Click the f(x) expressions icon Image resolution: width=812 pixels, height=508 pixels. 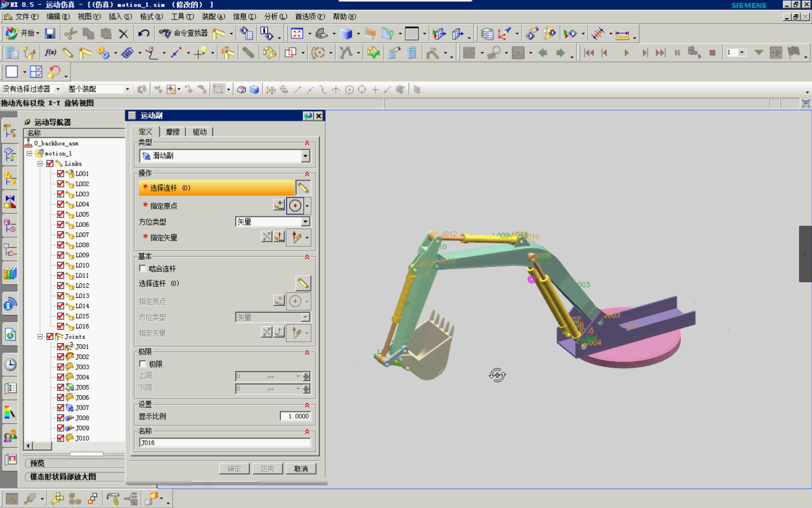50,52
